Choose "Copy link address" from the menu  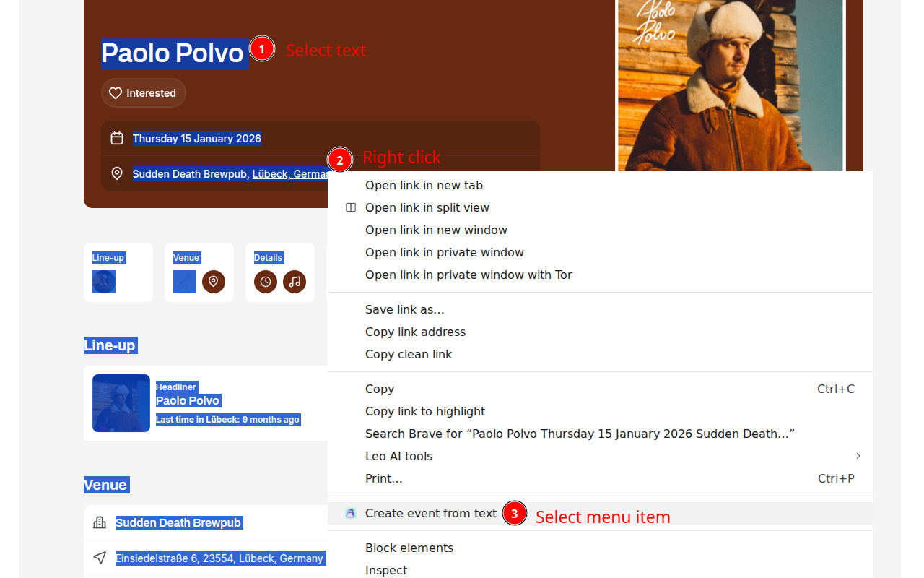(x=415, y=332)
